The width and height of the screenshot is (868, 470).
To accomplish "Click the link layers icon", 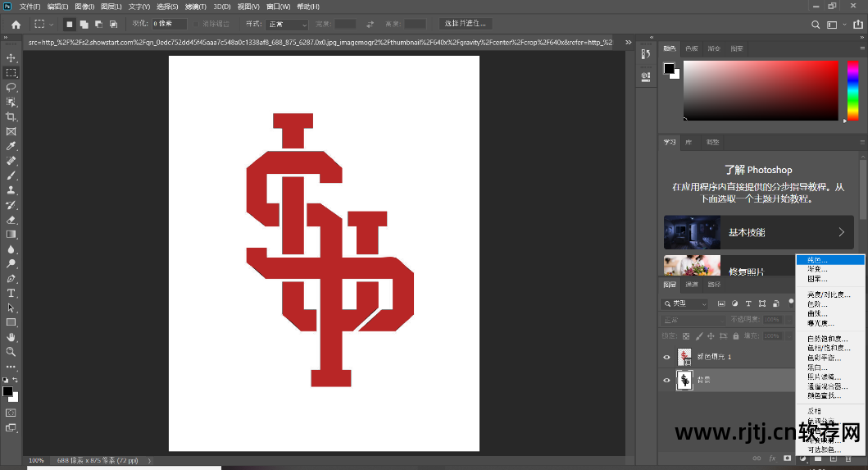I will click(757, 459).
